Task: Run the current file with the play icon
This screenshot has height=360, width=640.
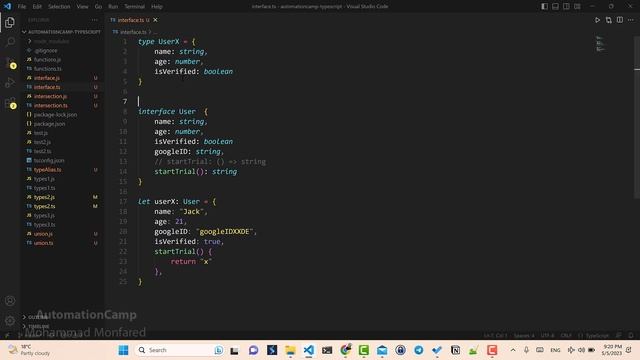Action: click(x=597, y=20)
